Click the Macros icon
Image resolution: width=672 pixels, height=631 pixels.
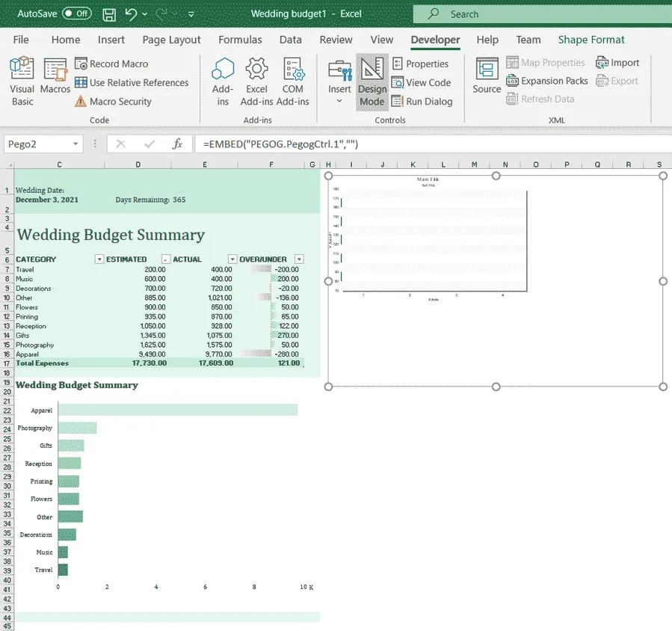click(56, 80)
